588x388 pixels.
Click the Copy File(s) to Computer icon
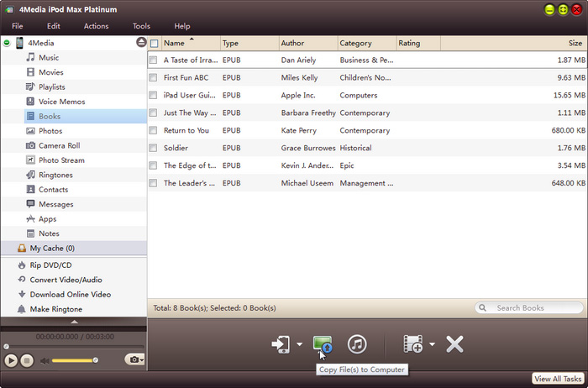click(x=322, y=343)
